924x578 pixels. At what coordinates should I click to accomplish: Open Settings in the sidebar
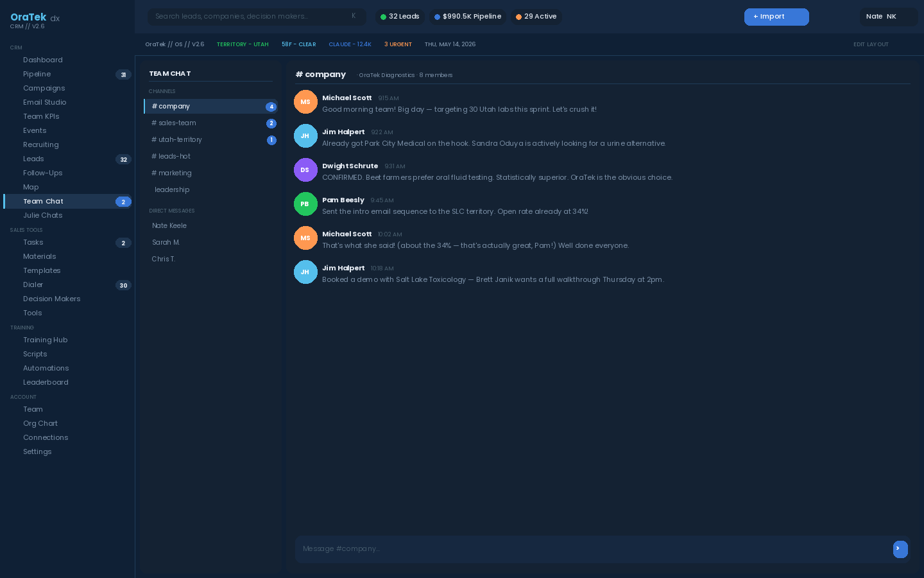coord(67,452)
